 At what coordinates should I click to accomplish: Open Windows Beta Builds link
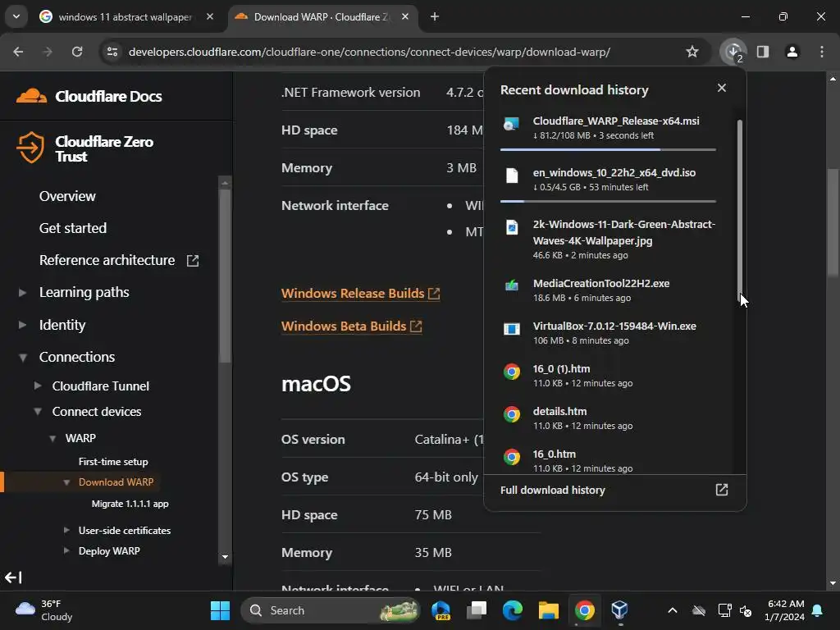click(x=351, y=326)
